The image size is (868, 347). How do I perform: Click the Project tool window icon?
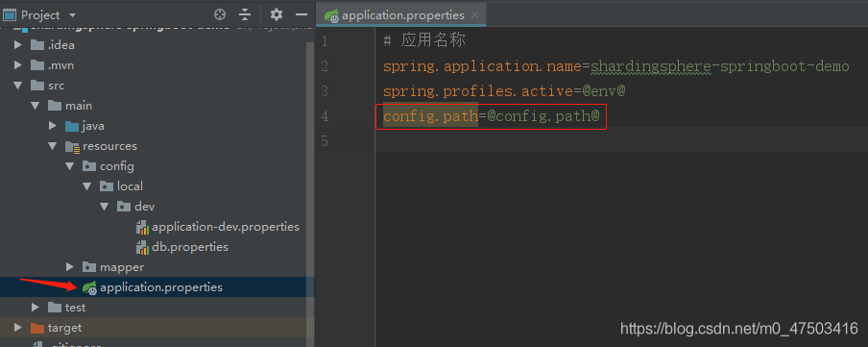click(x=10, y=15)
